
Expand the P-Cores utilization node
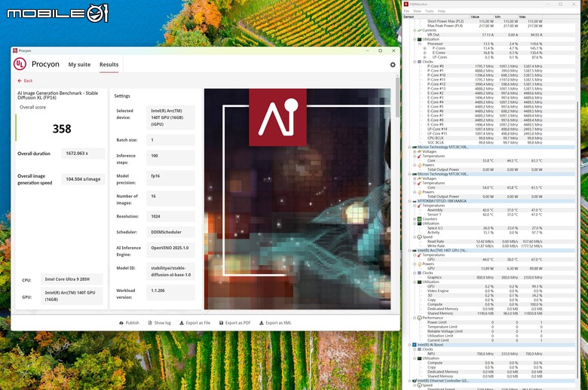[x=424, y=48]
